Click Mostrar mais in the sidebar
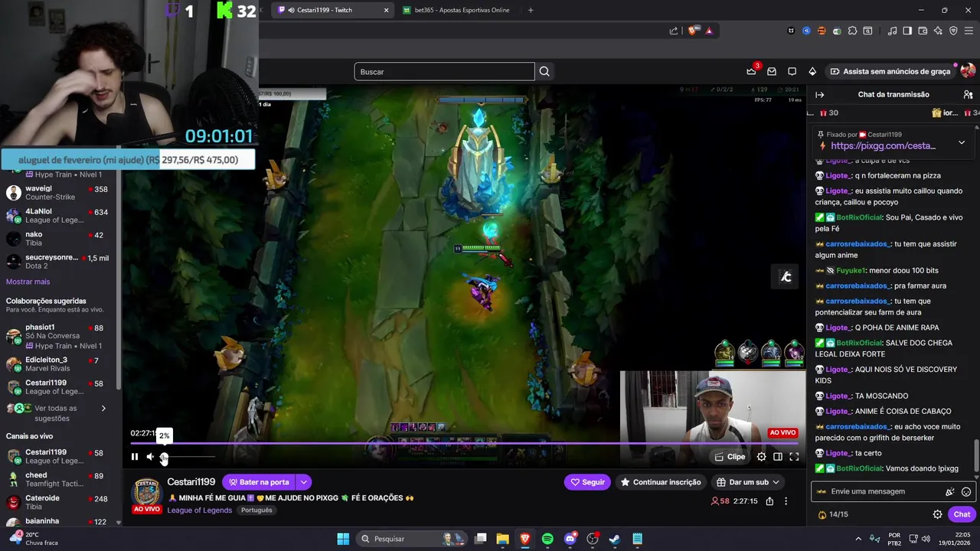 (x=28, y=282)
